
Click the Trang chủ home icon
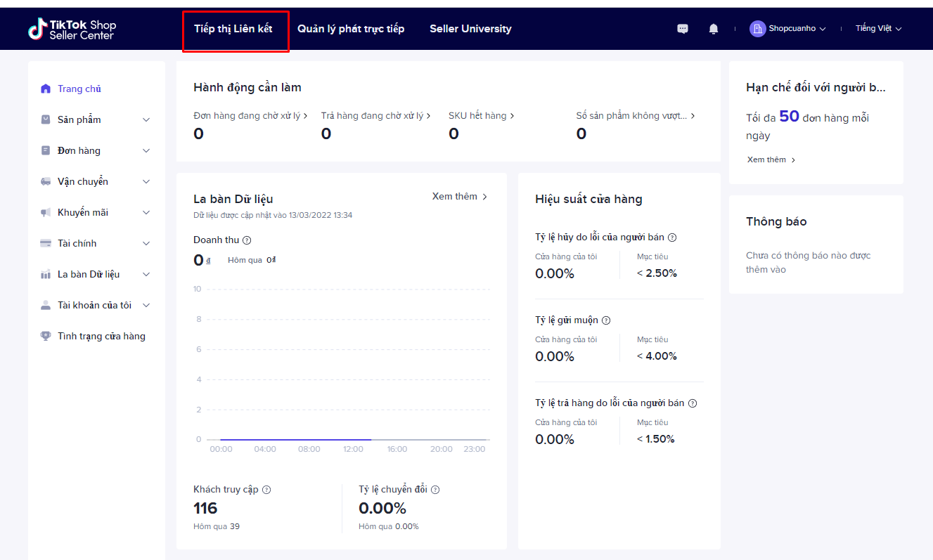(x=46, y=89)
